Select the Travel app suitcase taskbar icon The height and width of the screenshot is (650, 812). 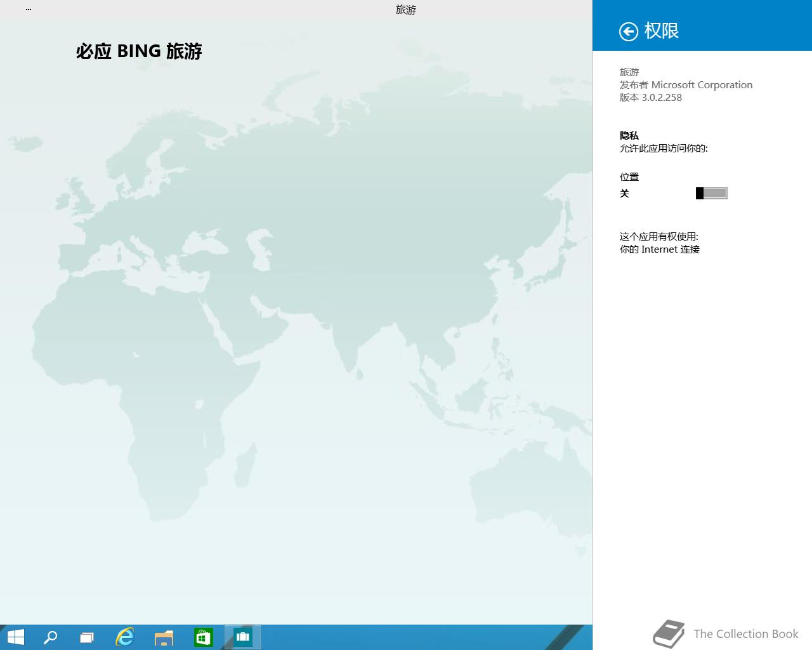point(243,637)
